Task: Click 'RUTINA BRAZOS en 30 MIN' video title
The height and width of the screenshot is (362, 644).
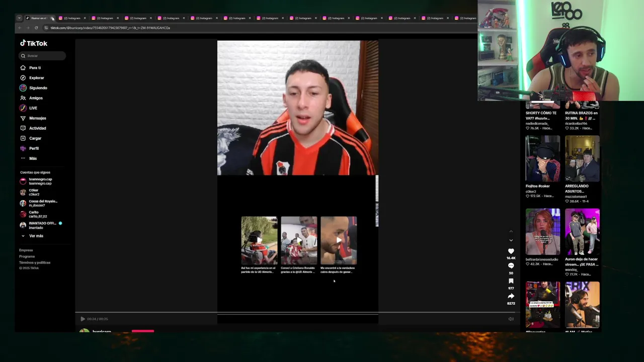Action: point(581,115)
